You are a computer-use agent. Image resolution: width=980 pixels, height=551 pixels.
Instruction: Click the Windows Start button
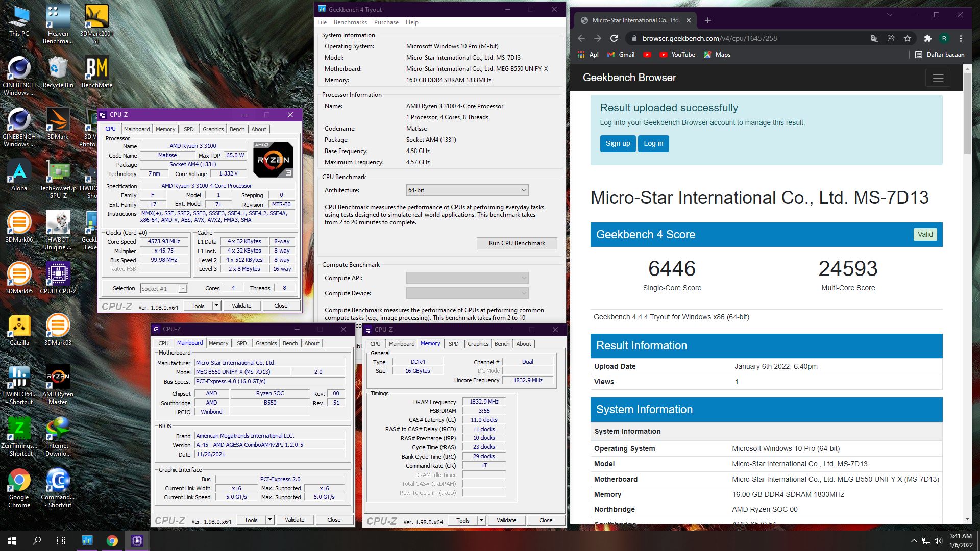[x=12, y=541]
